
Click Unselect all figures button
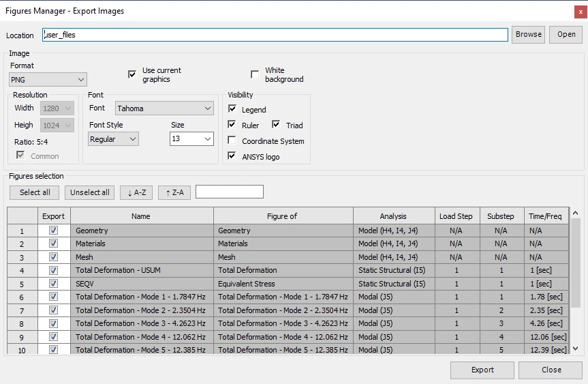(90, 192)
